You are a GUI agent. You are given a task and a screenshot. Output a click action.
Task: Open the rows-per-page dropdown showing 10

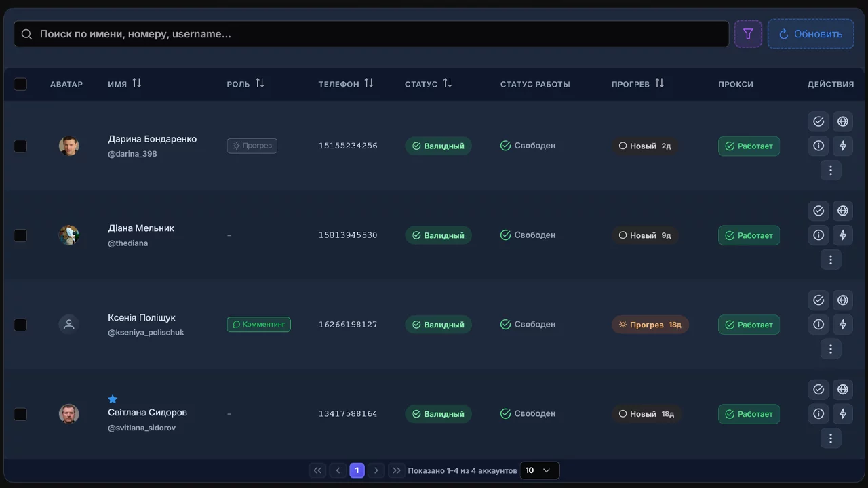539,470
